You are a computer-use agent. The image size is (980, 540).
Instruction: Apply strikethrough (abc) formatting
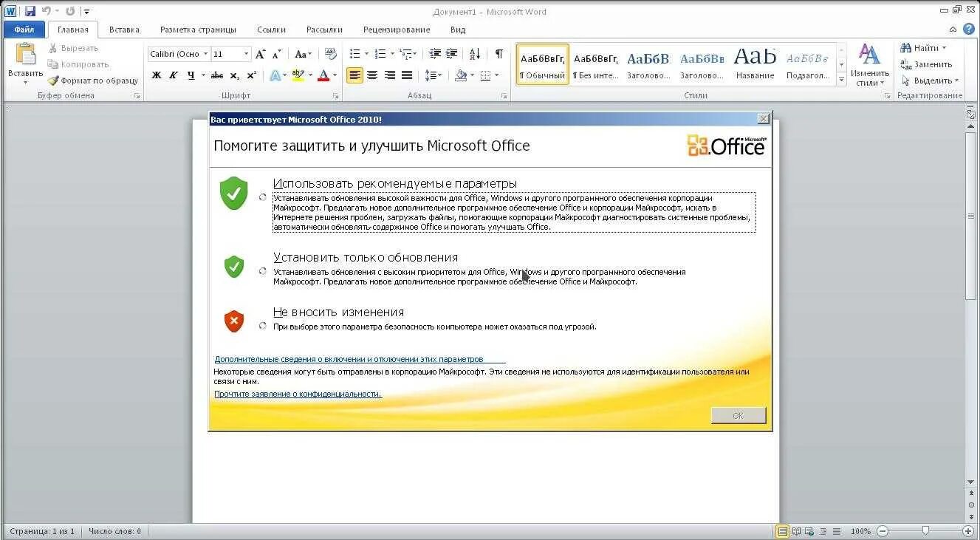(x=216, y=75)
